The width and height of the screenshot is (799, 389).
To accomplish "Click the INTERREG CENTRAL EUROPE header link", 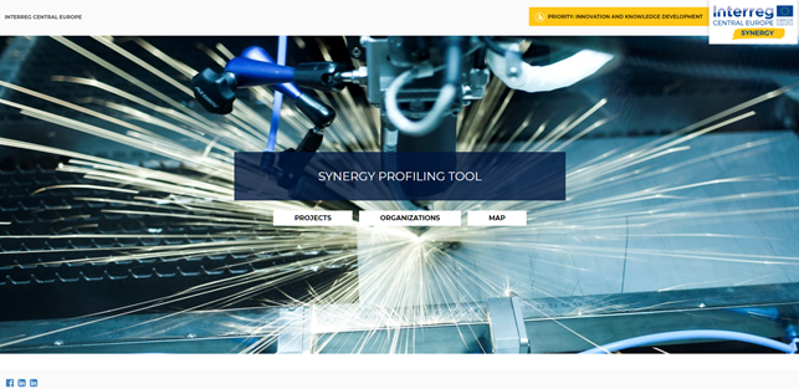I will (43, 17).
